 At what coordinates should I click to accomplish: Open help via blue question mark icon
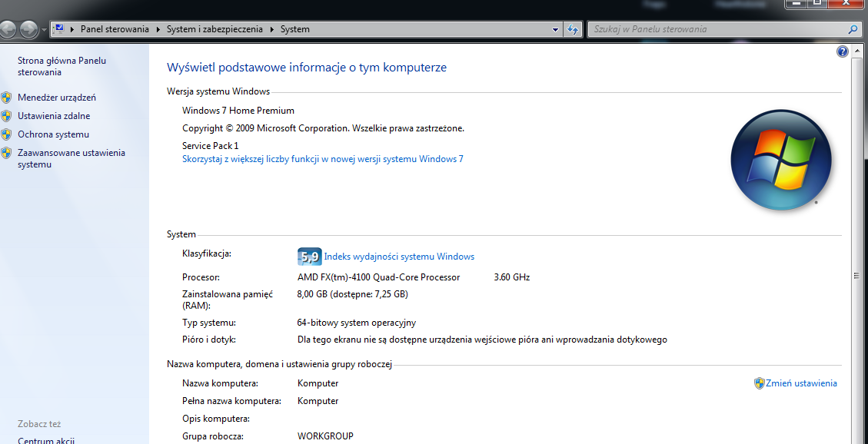pos(843,52)
